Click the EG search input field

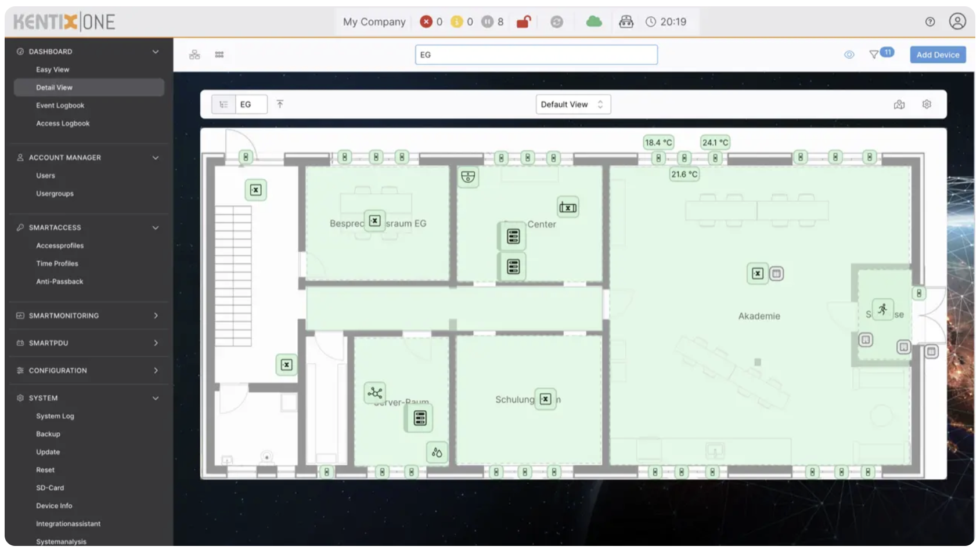click(536, 55)
